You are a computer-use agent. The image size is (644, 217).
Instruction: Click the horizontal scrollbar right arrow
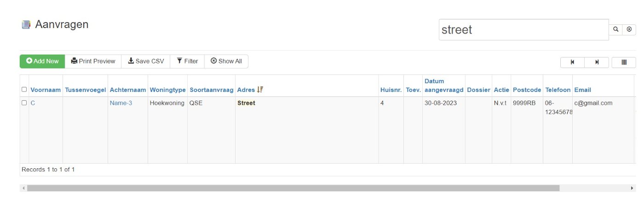click(632, 188)
